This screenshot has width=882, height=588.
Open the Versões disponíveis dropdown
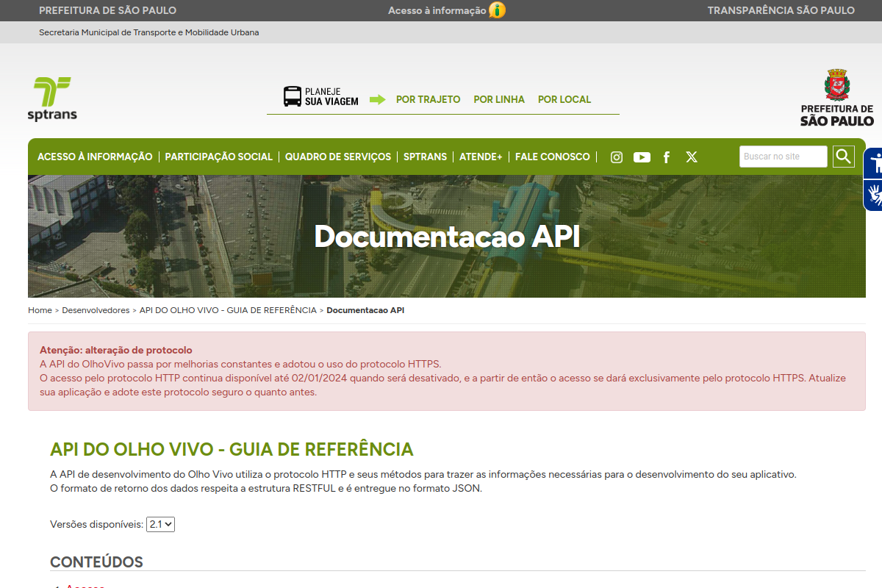(161, 524)
